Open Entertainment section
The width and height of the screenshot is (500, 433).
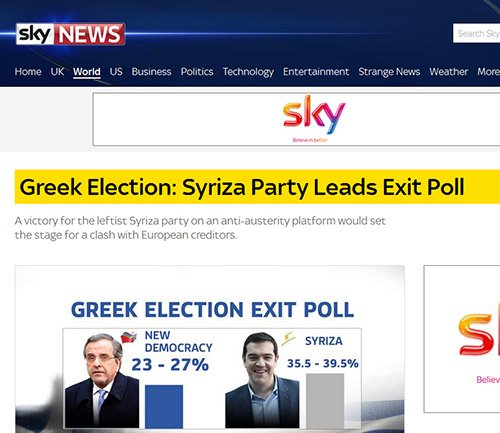[316, 72]
